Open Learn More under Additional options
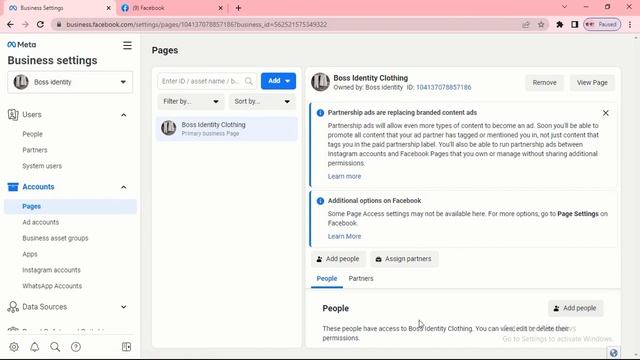This screenshot has height=360, width=640. (x=344, y=236)
